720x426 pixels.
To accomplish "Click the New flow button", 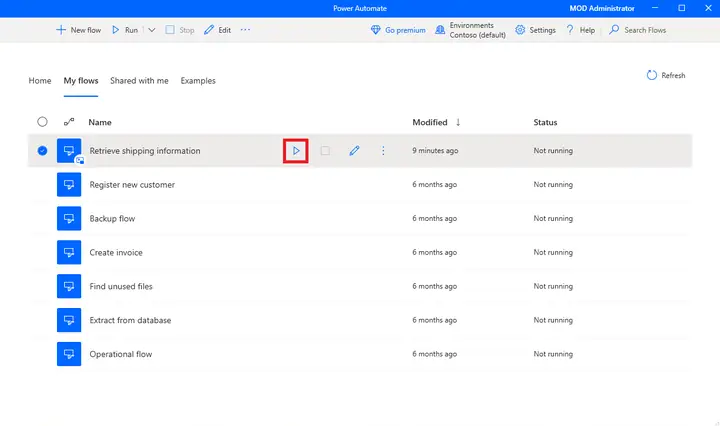I will [79, 30].
